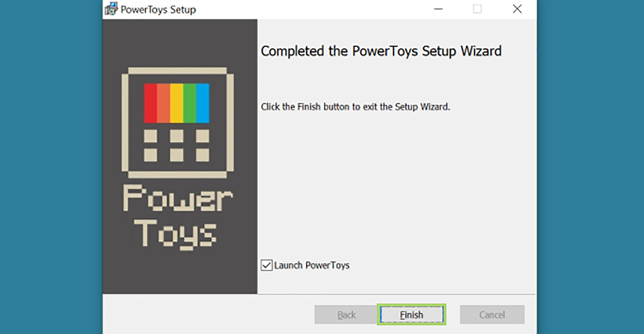Click the 'Completed the PowerToys Setup Wizard' heading
Viewport: 644px width, 334px height.
click(x=381, y=51)
